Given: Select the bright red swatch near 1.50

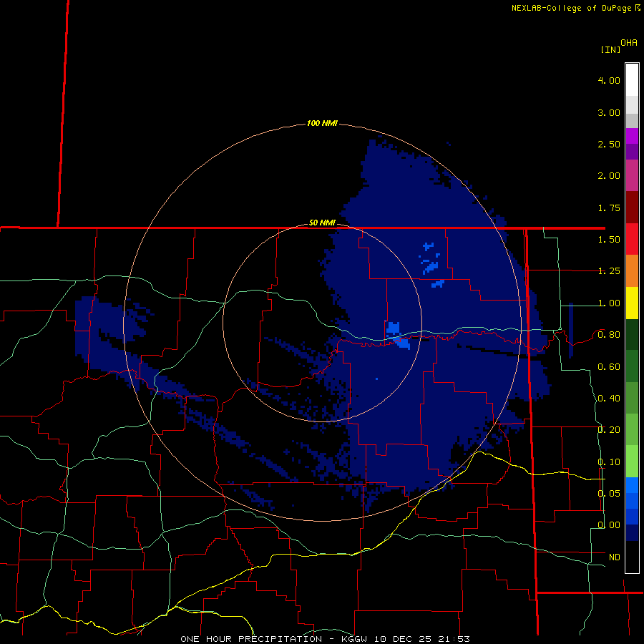Looking at the screenshot, I should coord(632,239).
